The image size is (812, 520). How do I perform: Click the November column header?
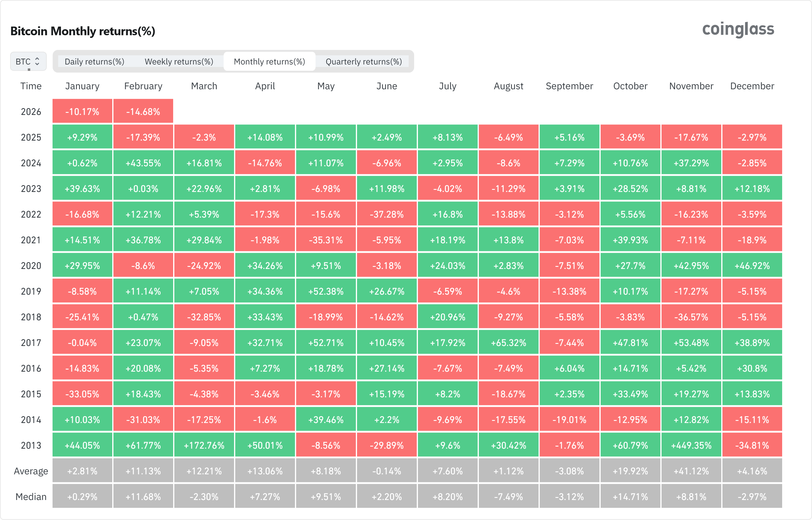691,86
